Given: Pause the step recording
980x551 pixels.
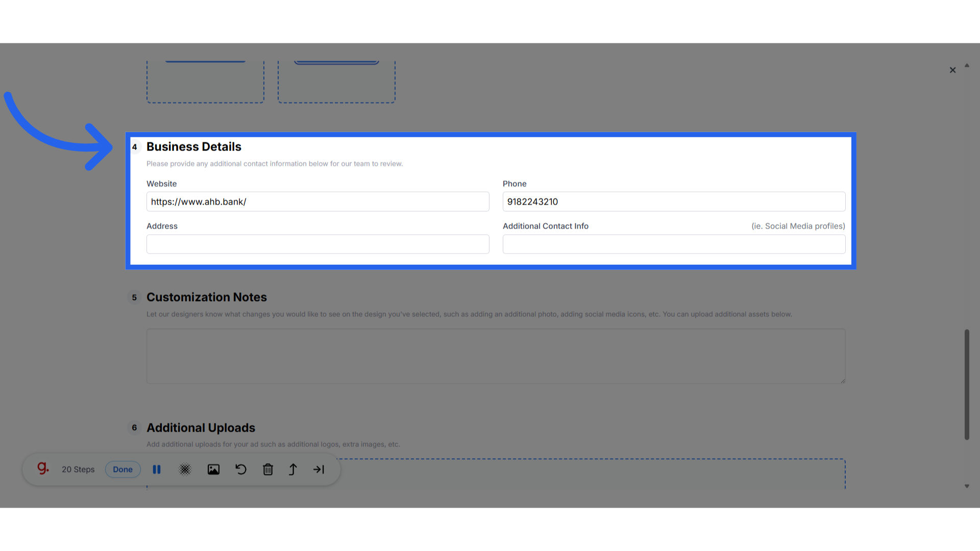Looking at the screenshot, I should (x=157, y=469).
